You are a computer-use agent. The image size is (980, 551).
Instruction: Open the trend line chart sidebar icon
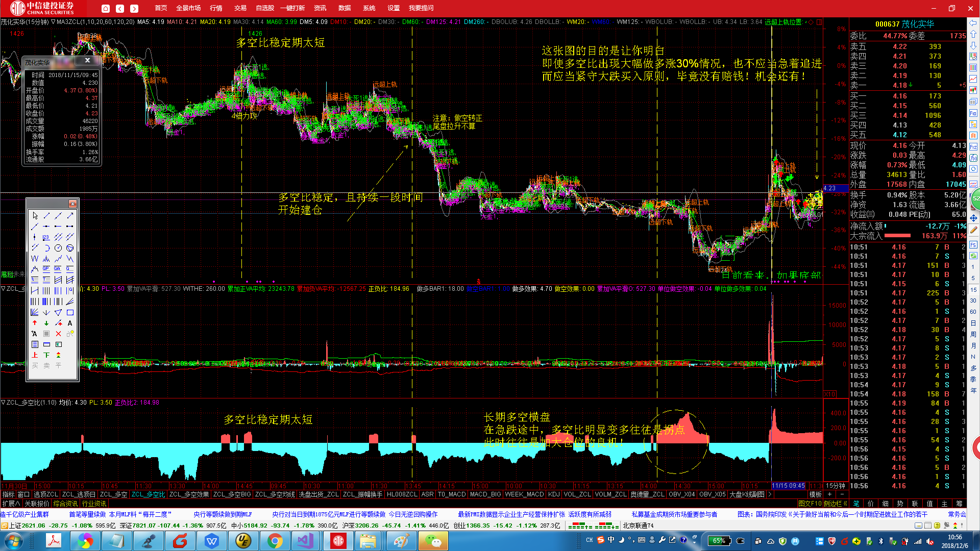tap(973, 79)
